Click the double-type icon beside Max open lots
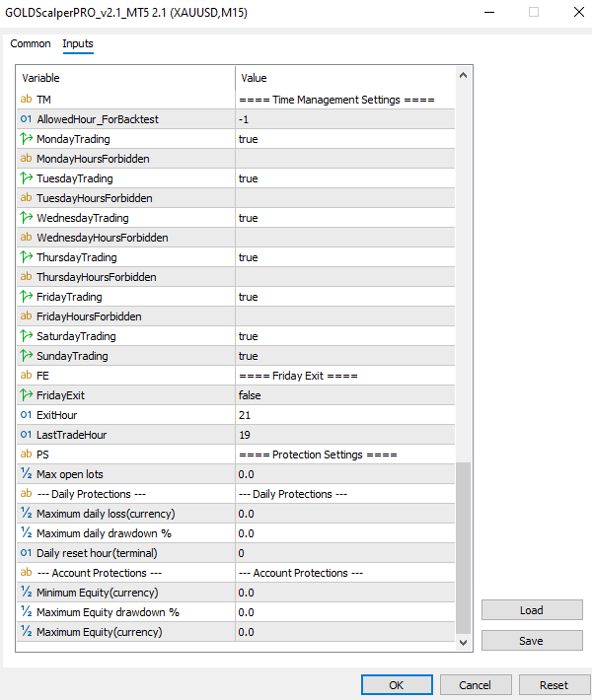The width and height of the screenshot is (592, 700). pyautogui.click(x=26, y=474)
